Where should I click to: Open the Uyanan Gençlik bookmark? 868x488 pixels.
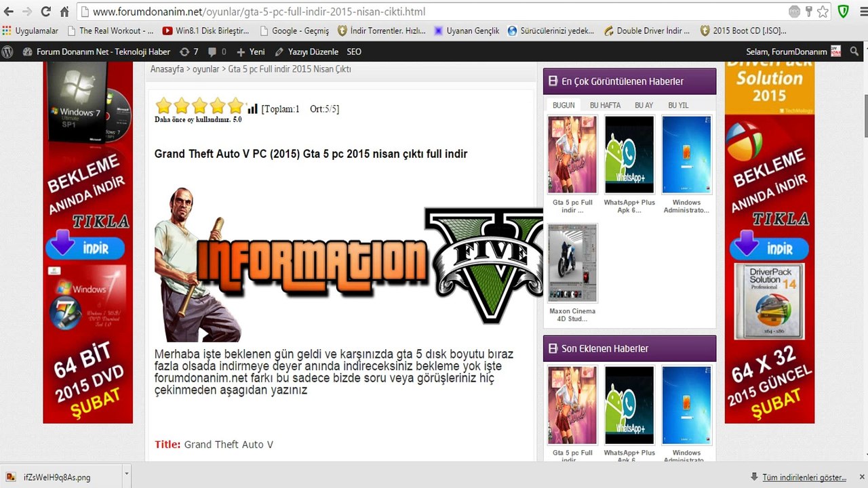467,30
